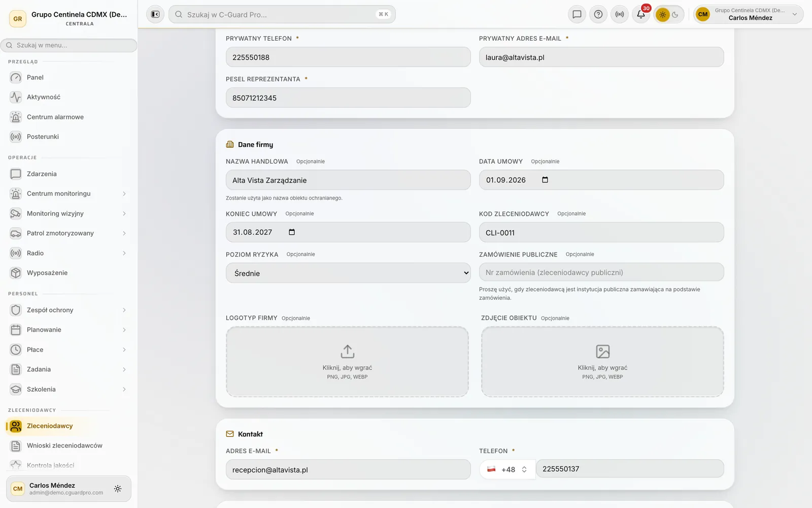Go to Aktywność in sidebar
Viewport: 812px width, 508px height.
69,97
